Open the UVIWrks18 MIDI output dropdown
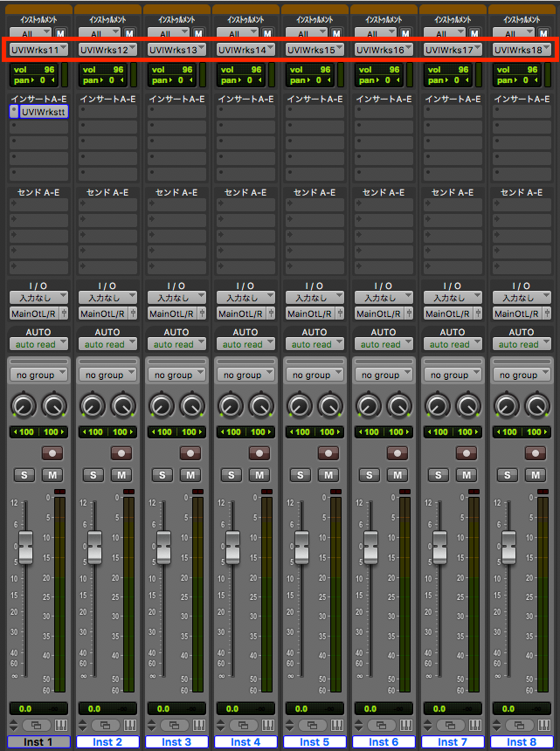 click(x=522, y=50)
